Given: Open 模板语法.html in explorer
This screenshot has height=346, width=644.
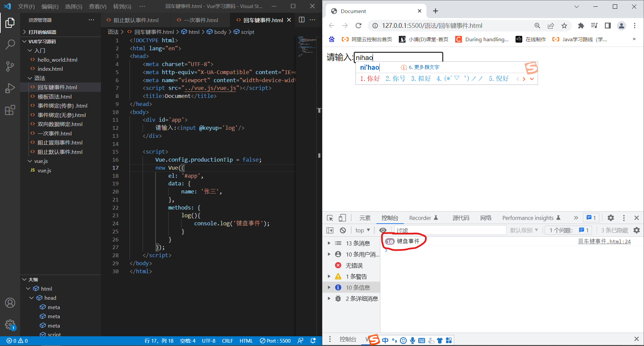Looking at the screenshot, I should click(x=55, y=97).
